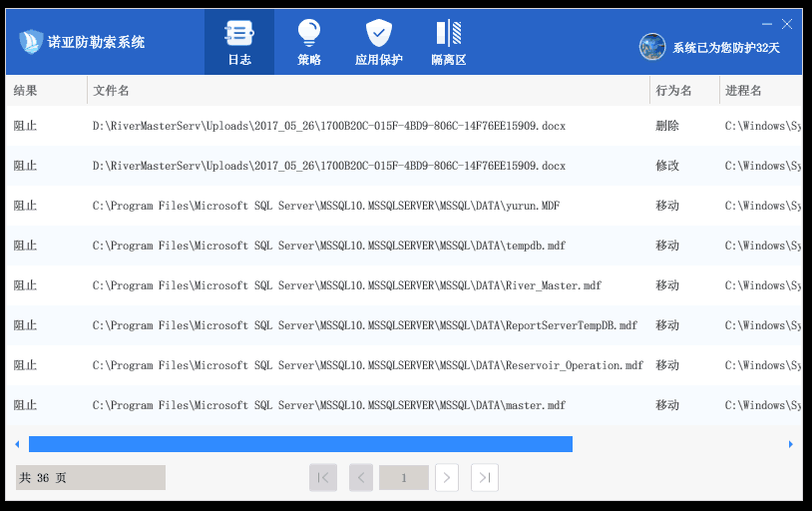Click 移动 cell in yurun.MDF row
Screen dimensions: 812x511
click(667, 206)
